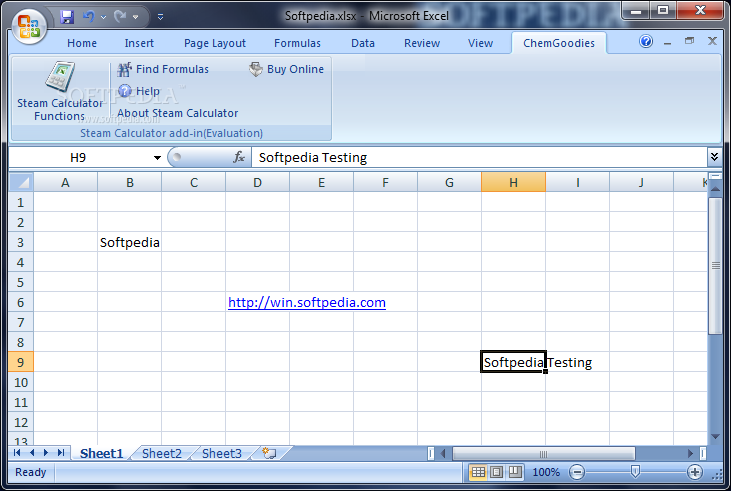Click the vertical scrollbar thumb
This screenshot has height=491, width=731.
coord(716,266)
